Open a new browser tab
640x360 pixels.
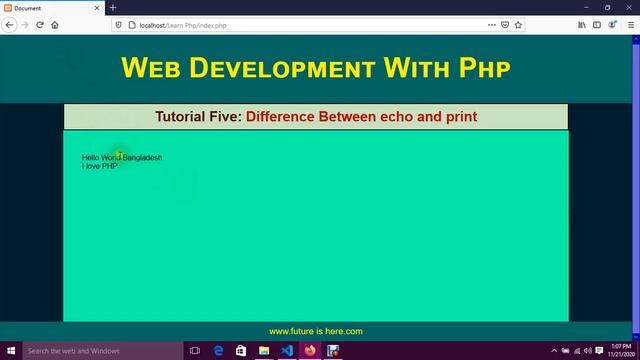[113, 8]
